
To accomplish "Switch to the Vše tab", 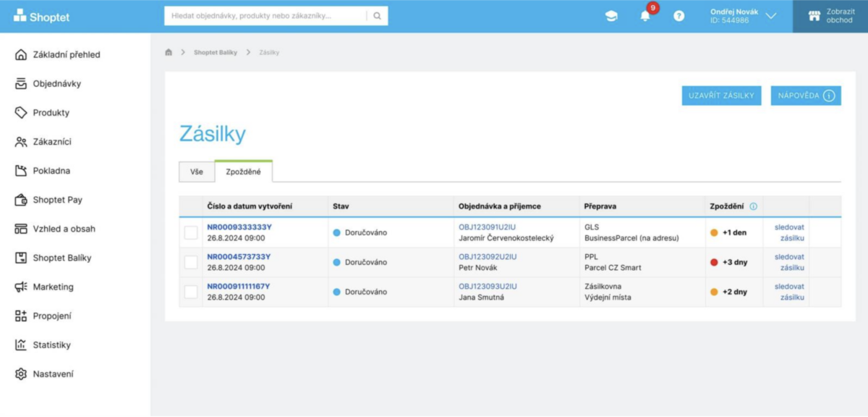I will [197, 172].
